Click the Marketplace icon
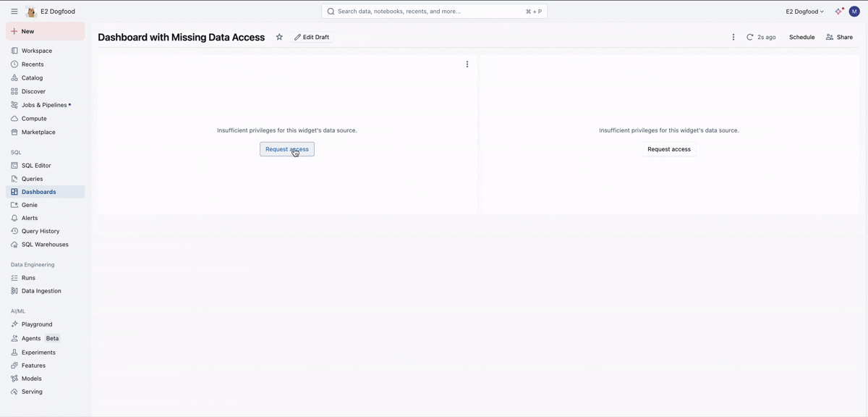868x417 pixels. (14, 132)
